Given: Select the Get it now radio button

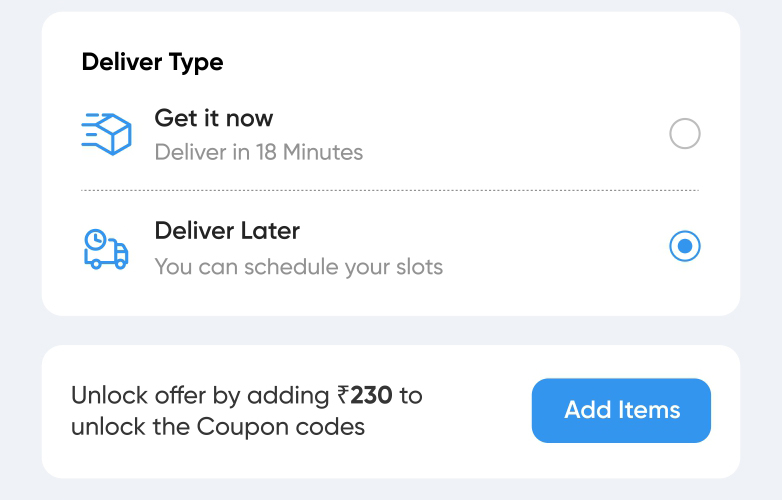Looking at the screenshot, I should (684, 134).
